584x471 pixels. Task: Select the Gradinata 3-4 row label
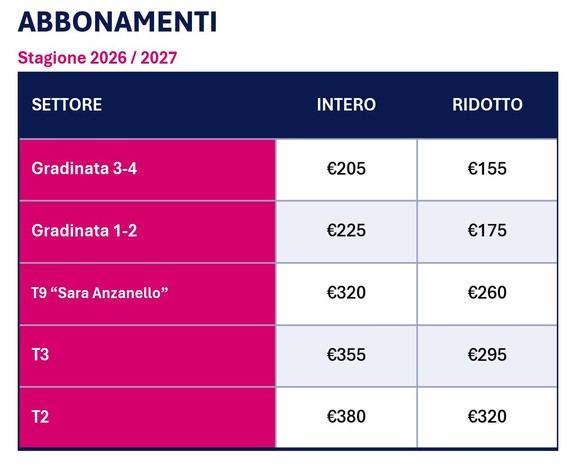(x=84, y=168)
